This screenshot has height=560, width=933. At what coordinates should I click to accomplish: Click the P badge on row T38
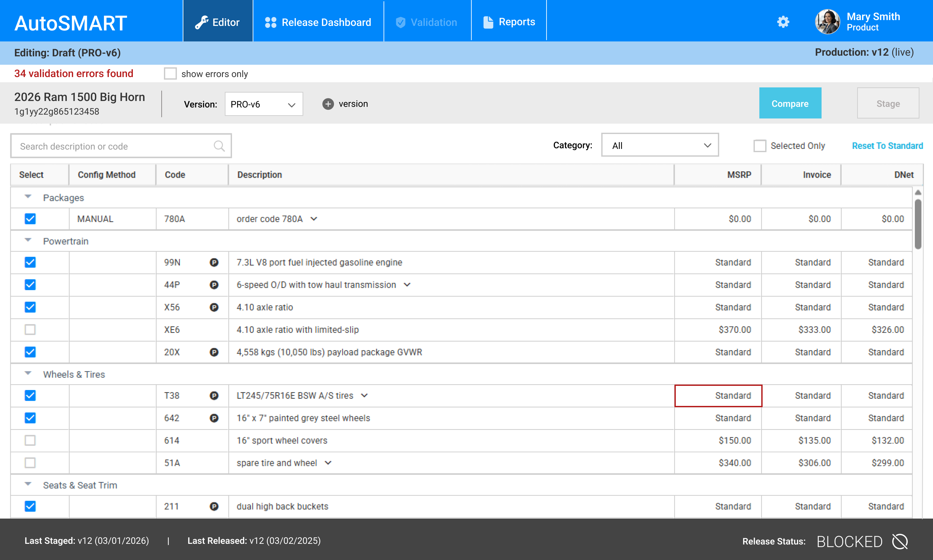coord(214,396)
